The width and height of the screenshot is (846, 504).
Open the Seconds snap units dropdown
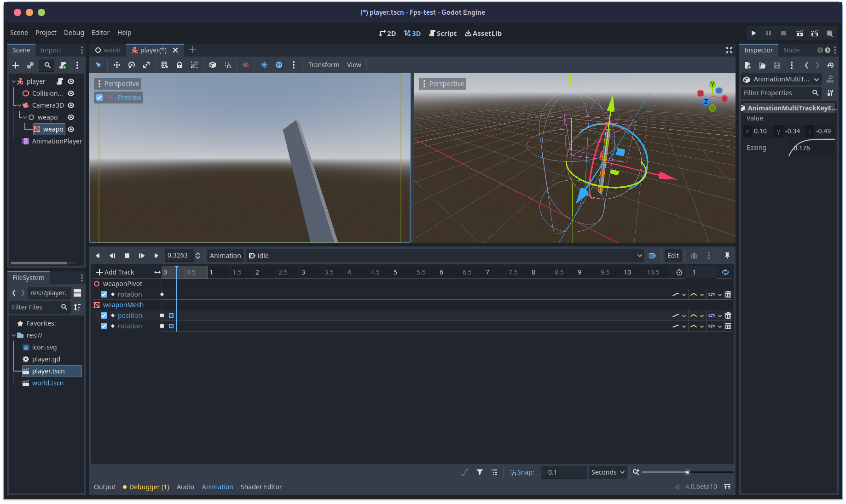[607, 472]
